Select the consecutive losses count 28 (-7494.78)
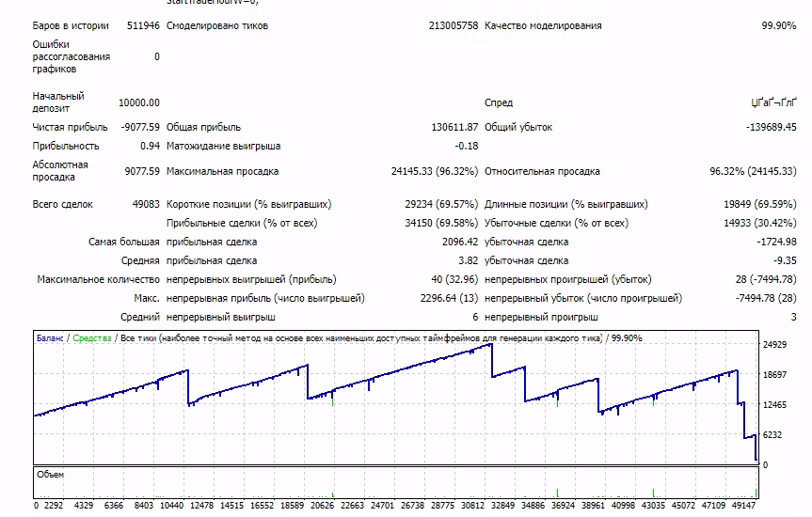Screen dimensions: 812x517 pyautogui.click(x=766, y=279)
